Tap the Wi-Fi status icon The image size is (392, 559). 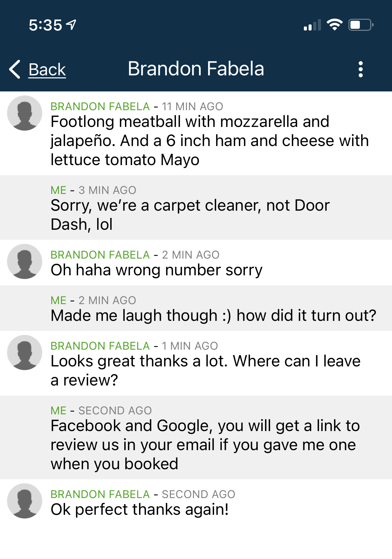point(334,25)
